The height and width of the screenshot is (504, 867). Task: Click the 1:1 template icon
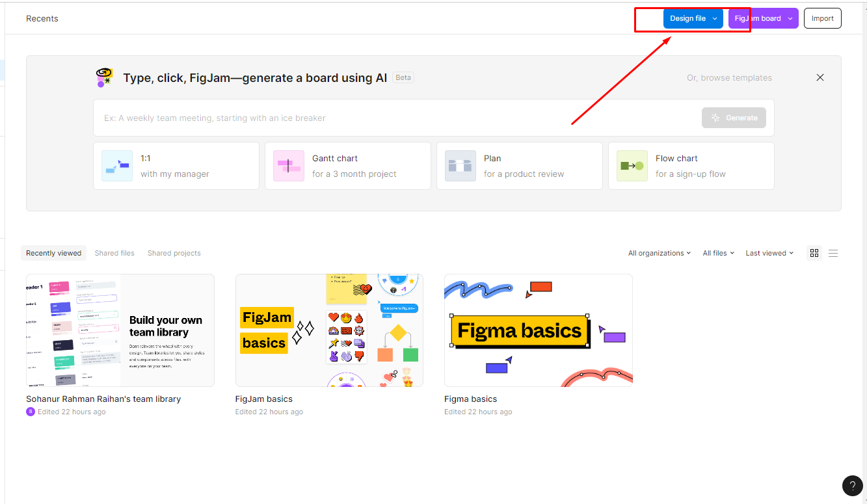[117, 166]
